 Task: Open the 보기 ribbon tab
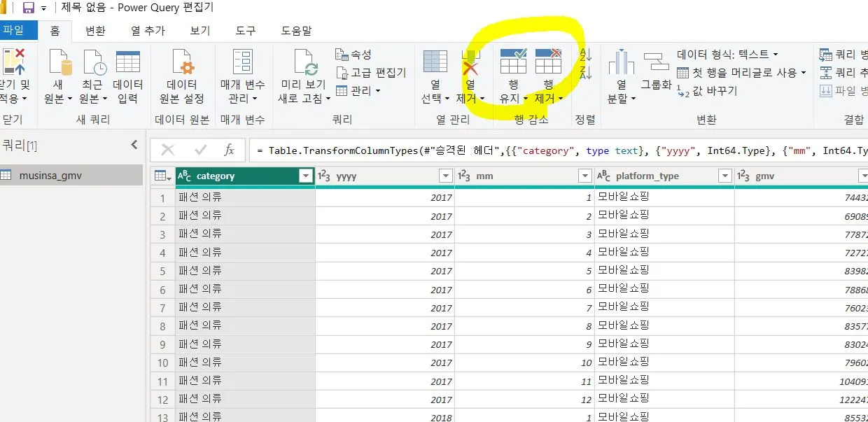point(200,31)
